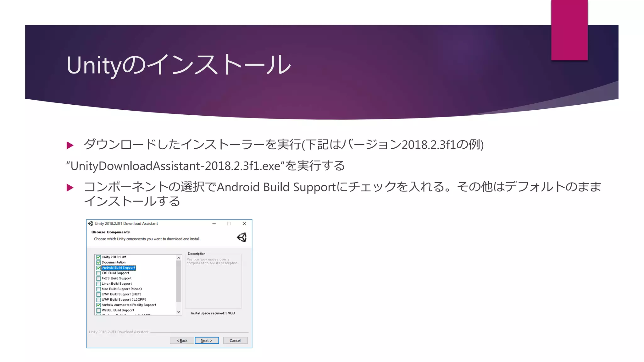
Task: Disable Vuforia Augmented Reality Support checkbox
Action: [98, 305]
